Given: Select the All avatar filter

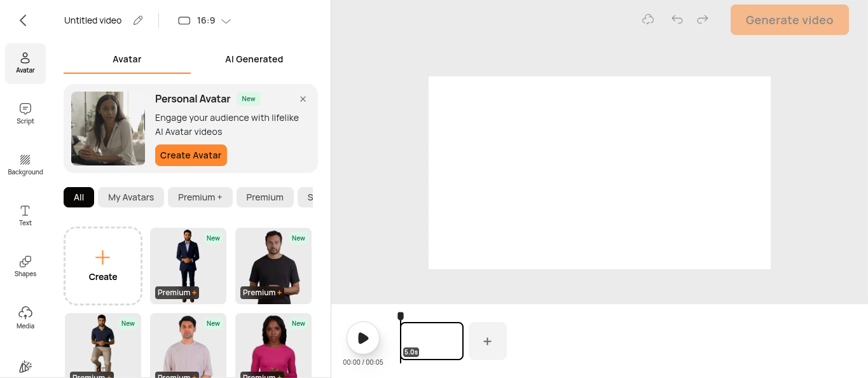Looking at the screenshot, I should click(79, 197).
